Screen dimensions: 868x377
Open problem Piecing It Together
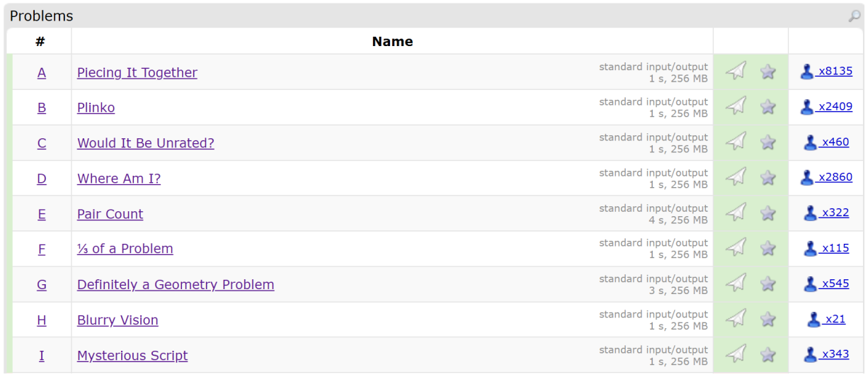pos(137,72)
